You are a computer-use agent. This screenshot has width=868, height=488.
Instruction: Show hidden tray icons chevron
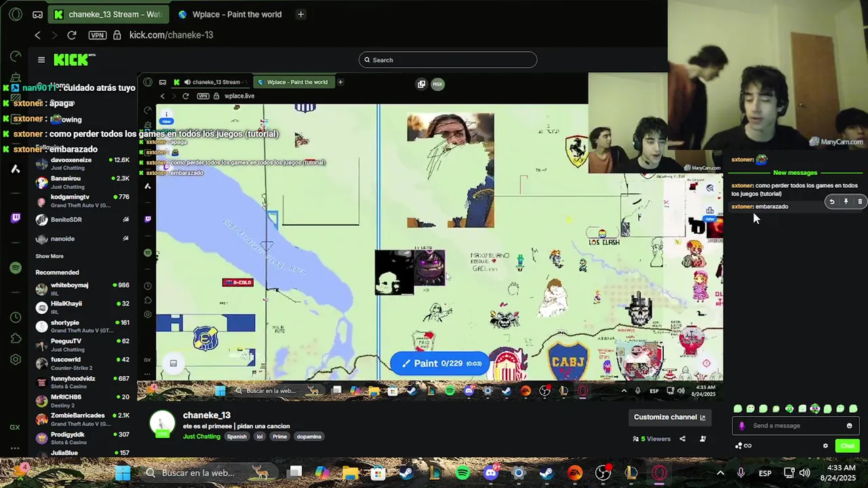[x=720, y=472]
